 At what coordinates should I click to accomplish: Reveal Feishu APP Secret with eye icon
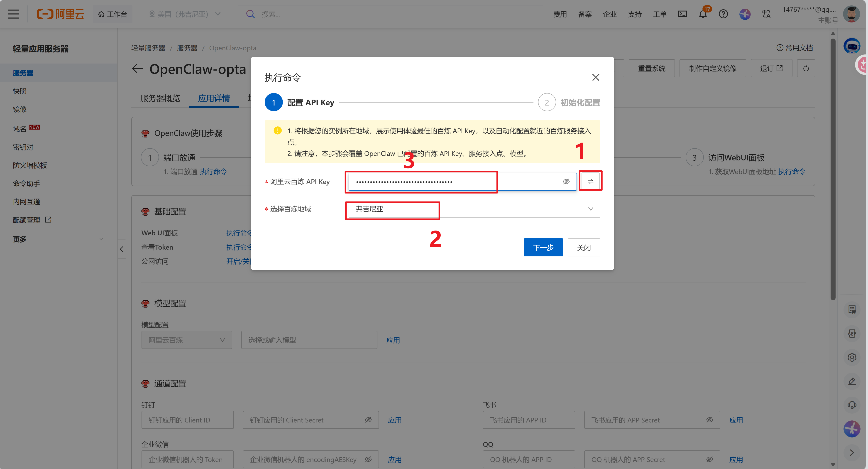click(709, 420)
